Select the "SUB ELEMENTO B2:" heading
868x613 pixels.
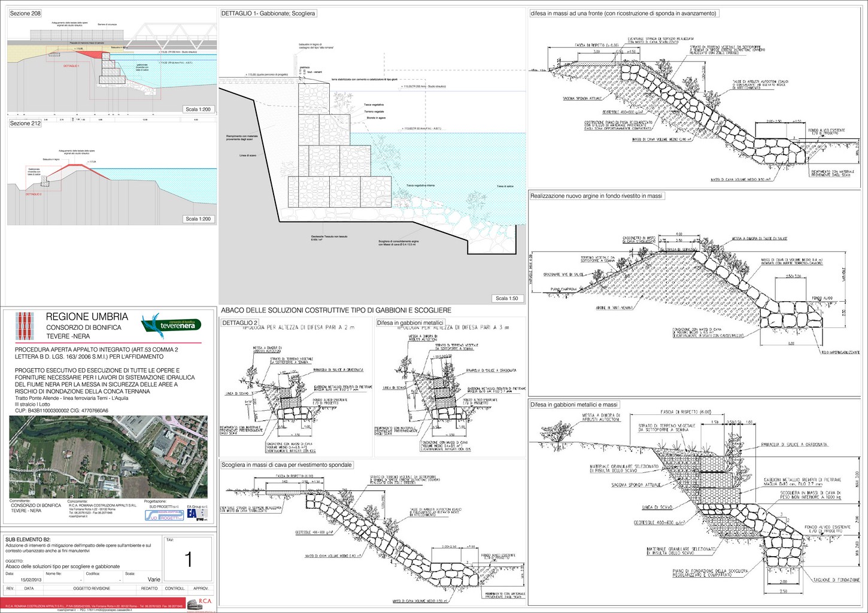28,540
